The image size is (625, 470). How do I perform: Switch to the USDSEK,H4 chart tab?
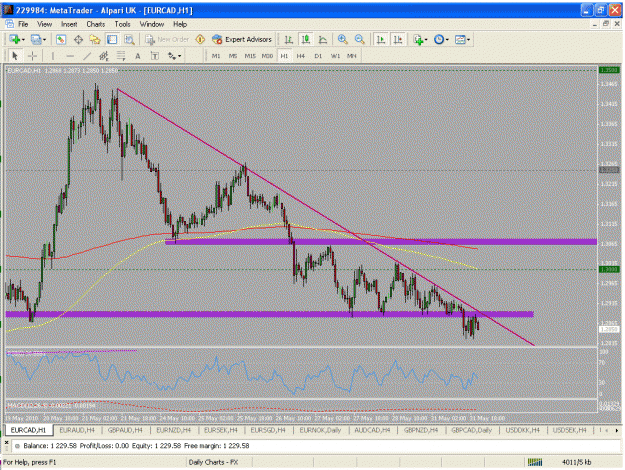coord(570,430)
